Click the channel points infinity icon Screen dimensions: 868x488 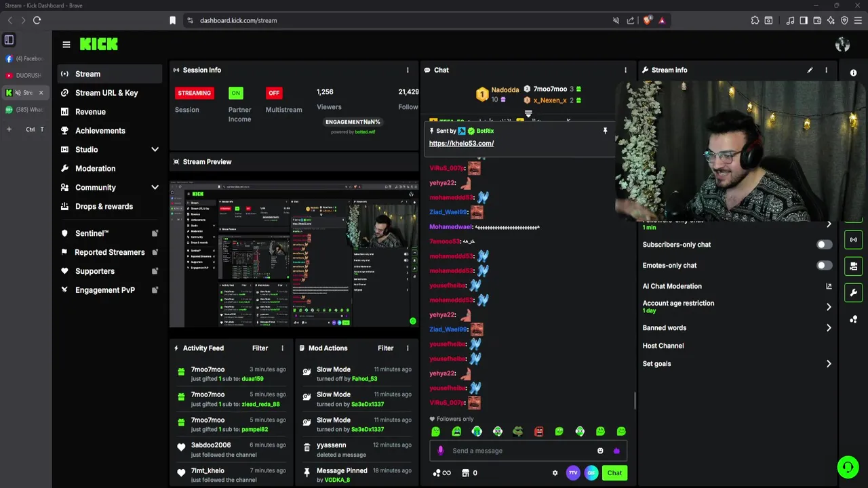(x=441, y=473)
